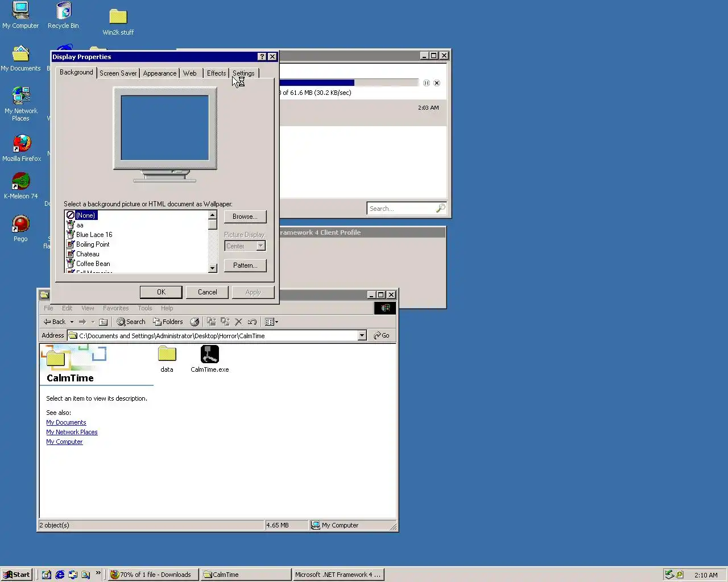Screen dimensions: 728x582
Task: Select the Pego desktop shortcut
Action: tap(20, 228)
